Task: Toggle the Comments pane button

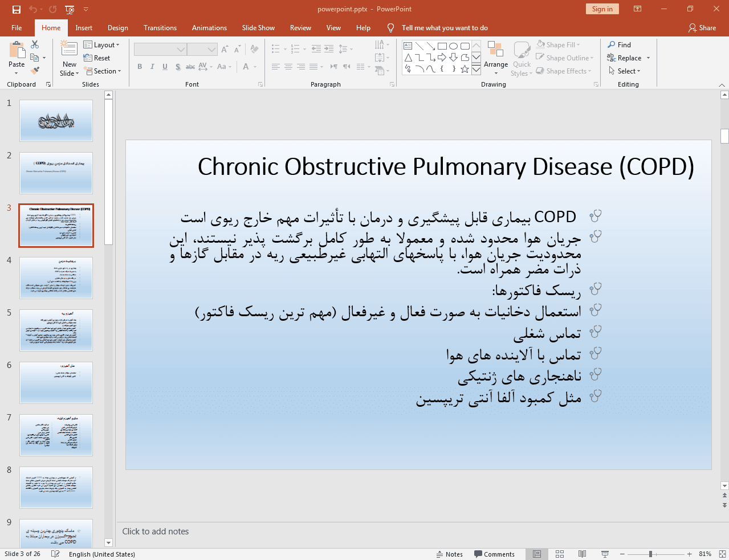Action: pyautogui.click(x=494, y=554)
